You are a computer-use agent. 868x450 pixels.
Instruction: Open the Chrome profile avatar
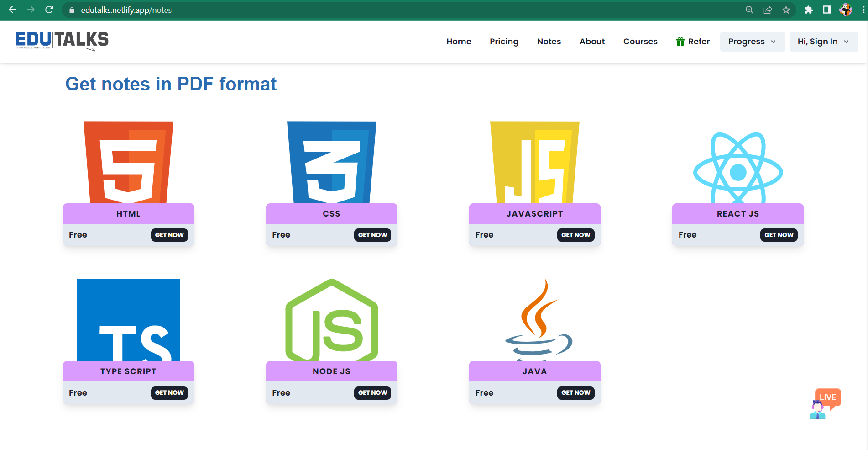pyautogui.click(x=846, y=10)
